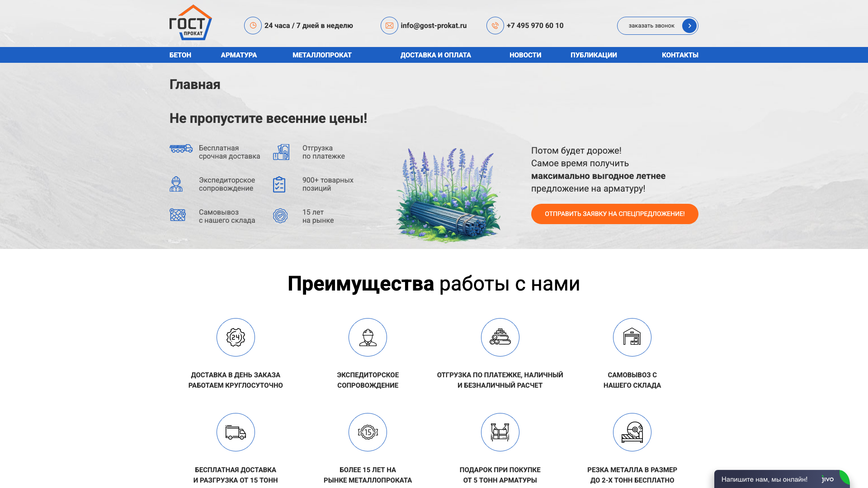Click the blue arrow in callback button

[x=689, y=26]
